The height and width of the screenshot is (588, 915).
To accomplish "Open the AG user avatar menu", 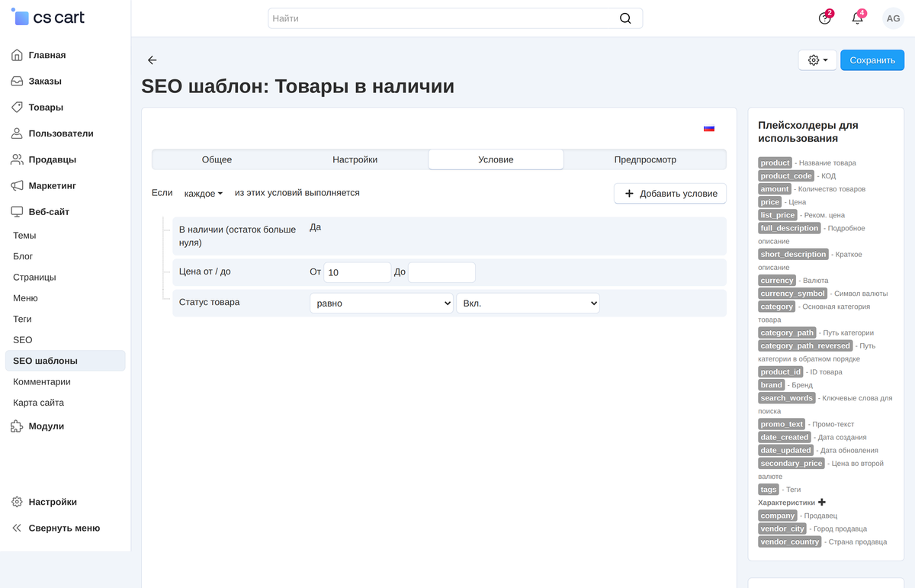I will tap(893, 18).
